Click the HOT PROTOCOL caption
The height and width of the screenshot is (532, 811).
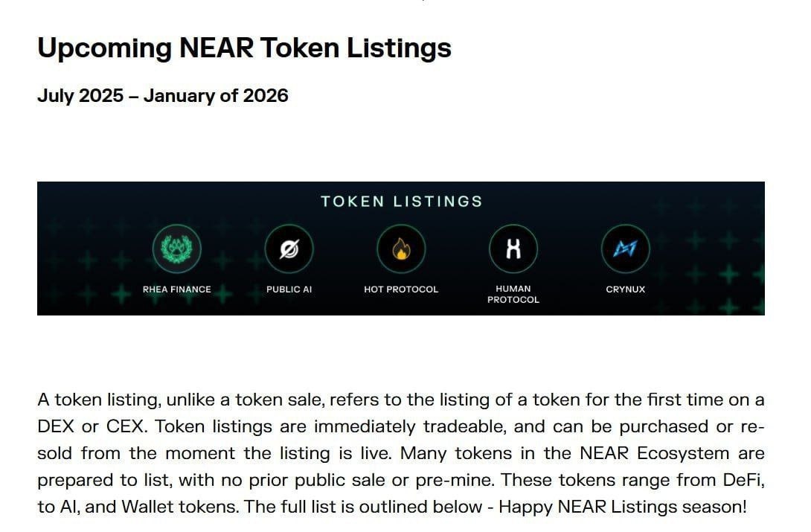point(401,289)
